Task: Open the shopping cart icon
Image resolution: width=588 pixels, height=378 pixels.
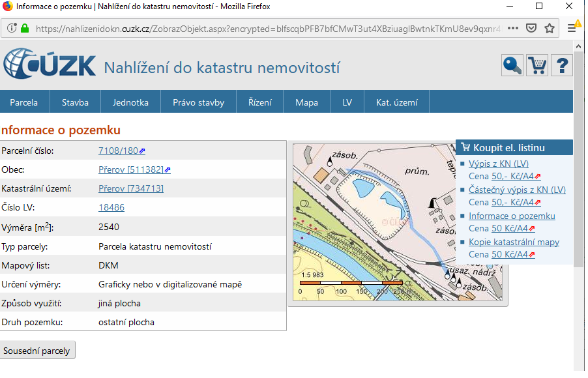Action: [537, 65]
